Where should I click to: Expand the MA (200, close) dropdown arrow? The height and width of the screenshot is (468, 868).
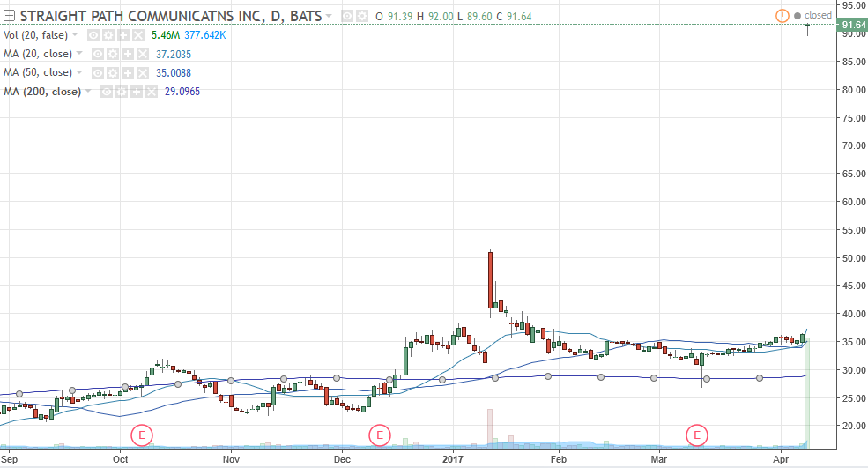point(88,92)
